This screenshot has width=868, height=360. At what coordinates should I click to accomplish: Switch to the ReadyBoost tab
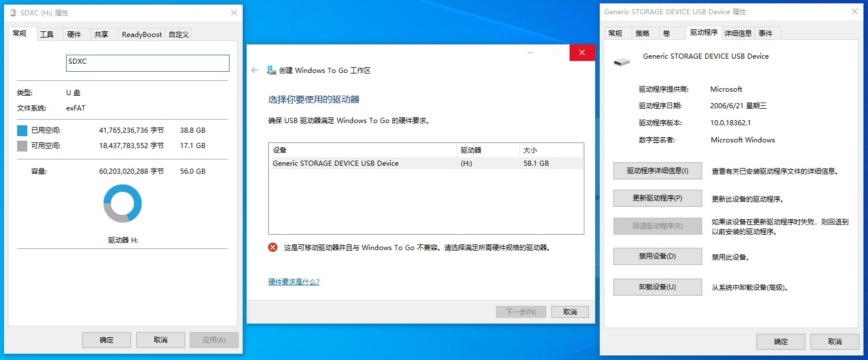click(x=142, y=35)
